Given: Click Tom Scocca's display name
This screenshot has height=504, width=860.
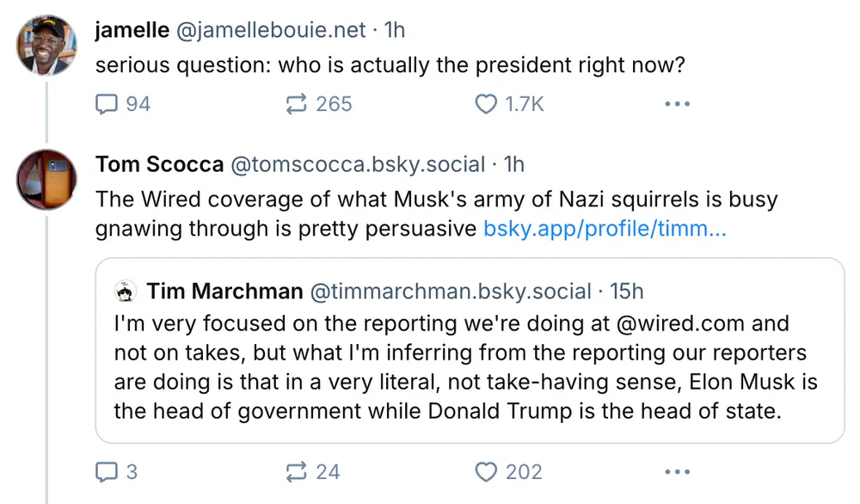Looking at the screenshot, I should (x=160, y=163).
